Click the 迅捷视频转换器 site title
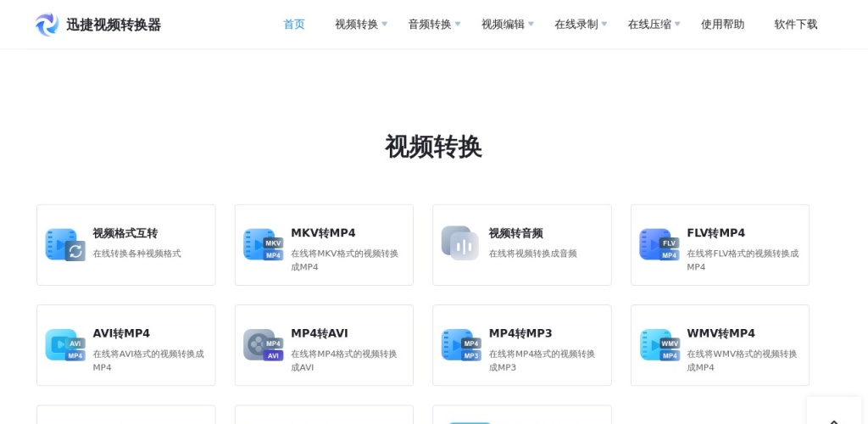Viewport: 868px width, 424px height. pos(114,25)
